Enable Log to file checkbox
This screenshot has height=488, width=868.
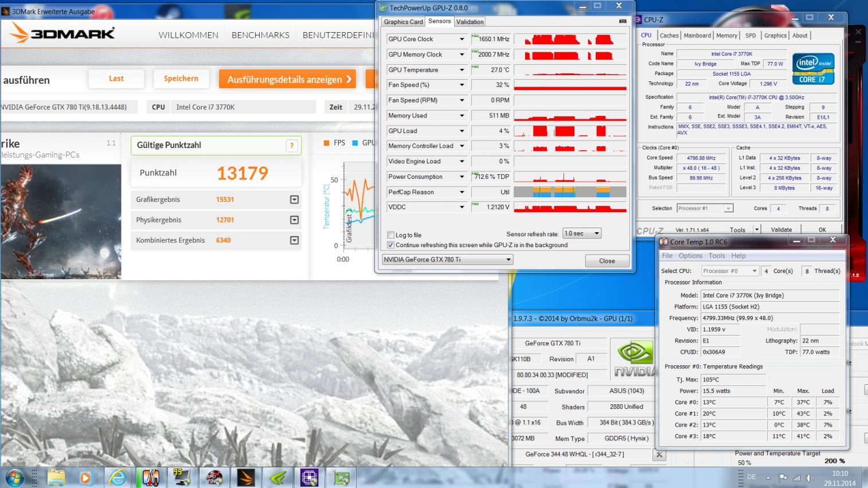(x=390, y=235)
